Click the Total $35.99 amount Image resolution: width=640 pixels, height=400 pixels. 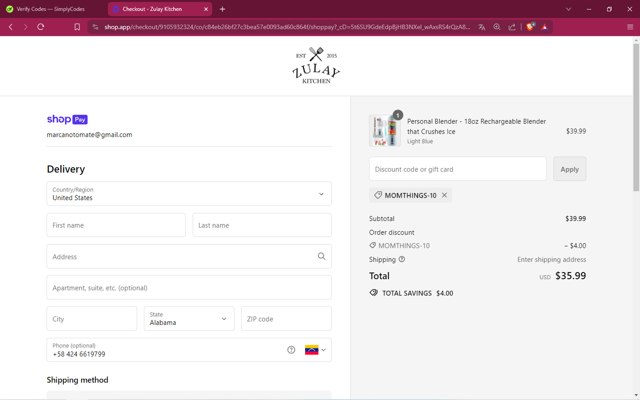pos(571,276)
